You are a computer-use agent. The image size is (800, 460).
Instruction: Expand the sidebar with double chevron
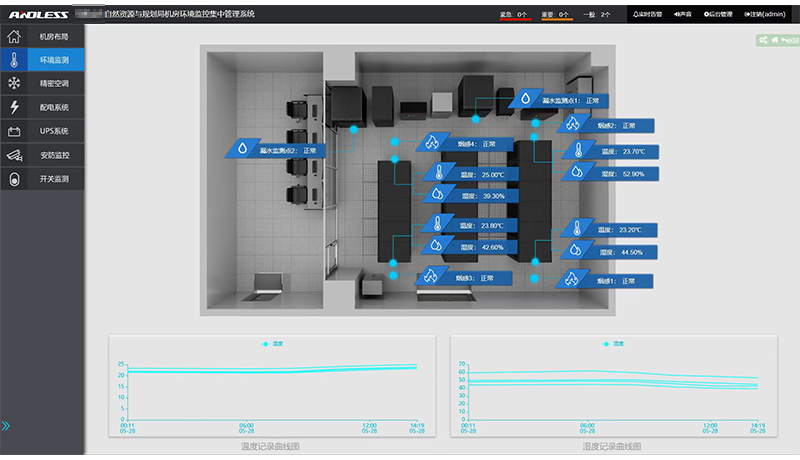coord(6,426)
